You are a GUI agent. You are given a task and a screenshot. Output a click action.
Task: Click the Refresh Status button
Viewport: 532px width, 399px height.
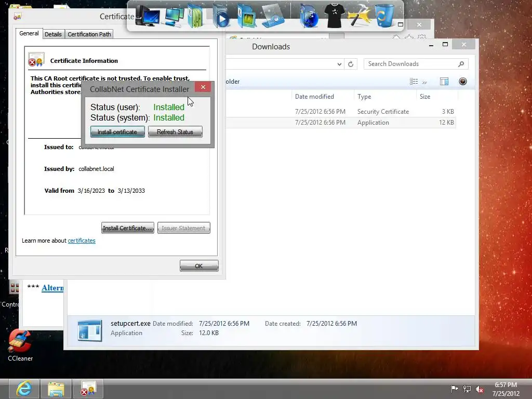175,131
